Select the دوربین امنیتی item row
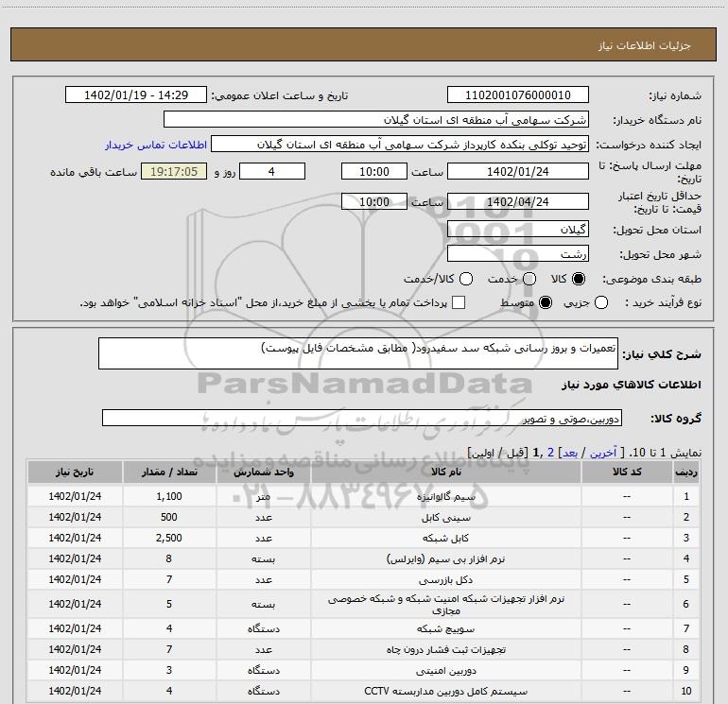Viewport: 728px width, 704px height. [x=363, y=671]
